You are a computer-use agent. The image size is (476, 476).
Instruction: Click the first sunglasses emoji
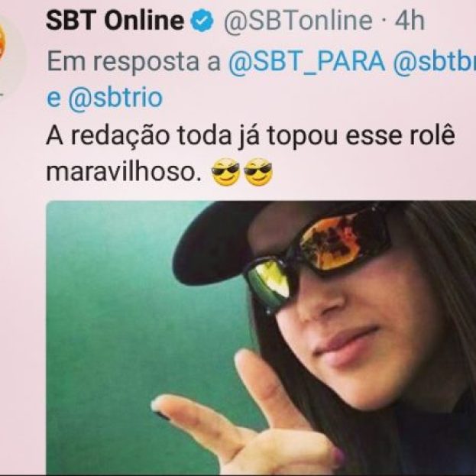click(225, 172)
